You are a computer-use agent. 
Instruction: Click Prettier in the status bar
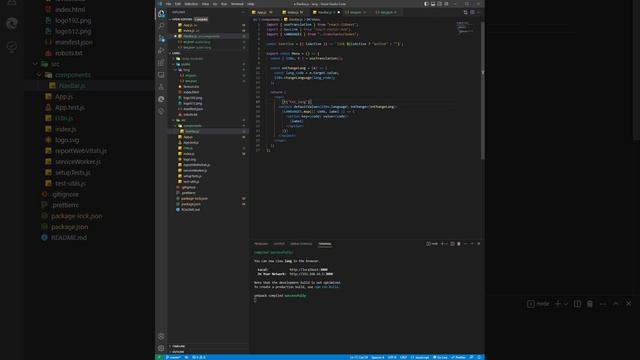(x=459, y=357)
